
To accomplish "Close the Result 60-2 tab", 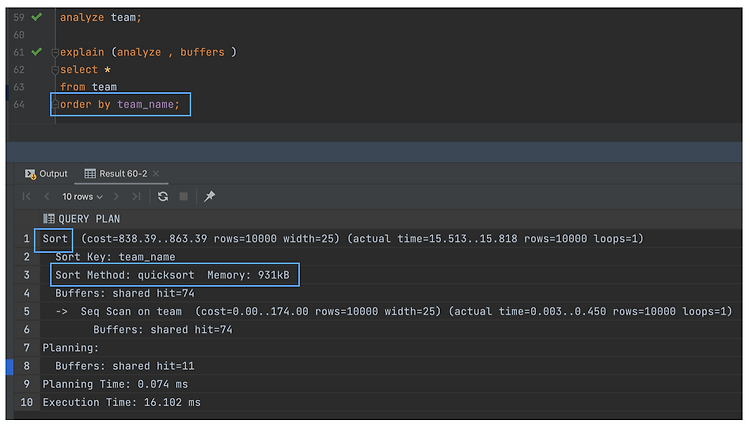I will [156, 174].
